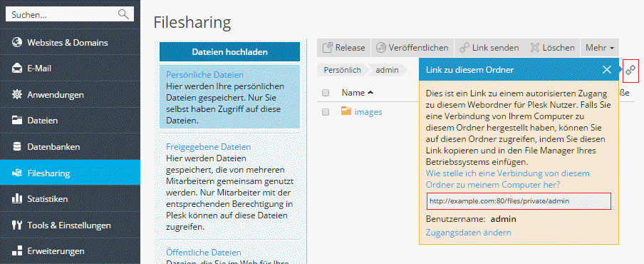Click the images folder icon
The height and width of the screenshot is (264, 644).
coord(346,111)
